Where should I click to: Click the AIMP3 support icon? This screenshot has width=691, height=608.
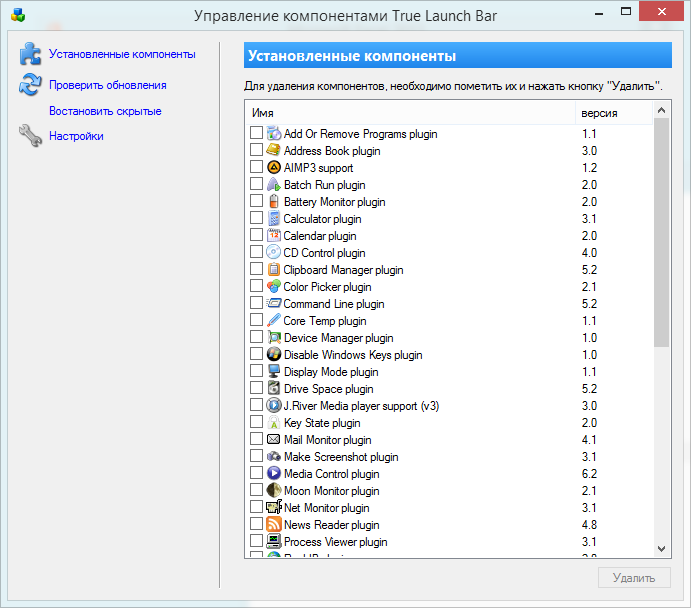click(274, 168)
